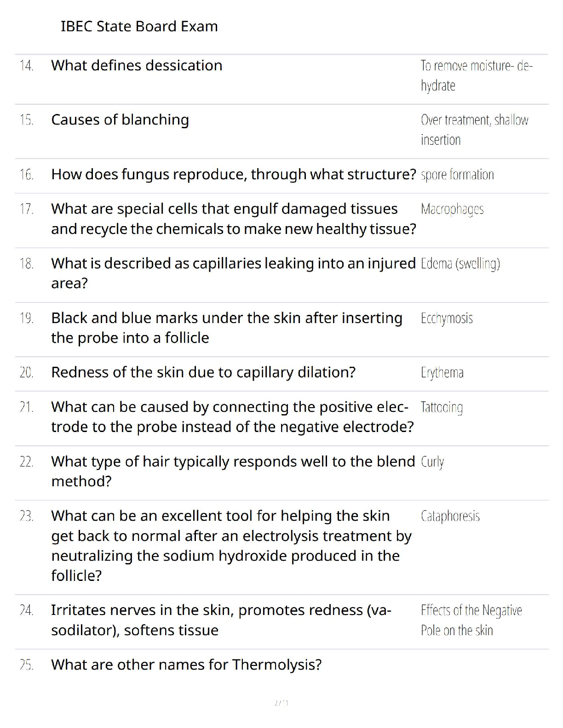This screenshot has height=728, width=563.
Task: Click the 'Edema (swelling)' answer
Action: 460,263
